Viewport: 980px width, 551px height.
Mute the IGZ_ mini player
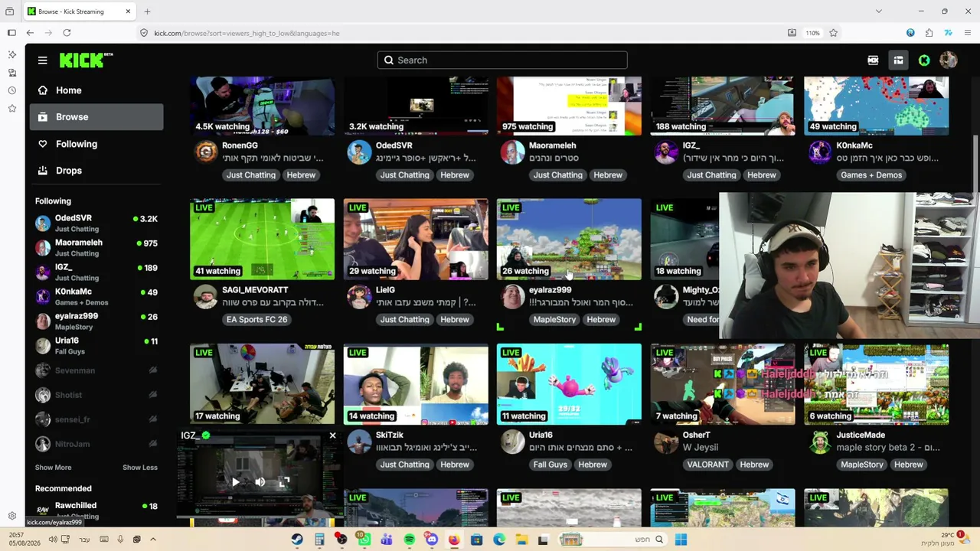tap(260, 482)
